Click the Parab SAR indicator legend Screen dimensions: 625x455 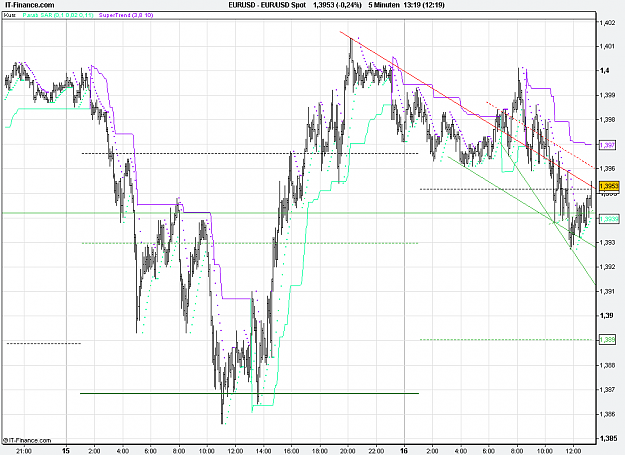(58, 15)
